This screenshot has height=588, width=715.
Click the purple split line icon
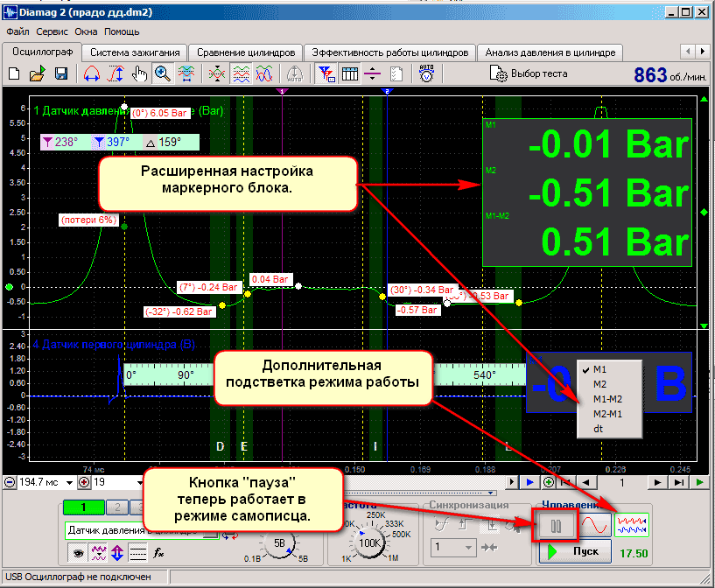pyautogui.click(x=373, y=73)
